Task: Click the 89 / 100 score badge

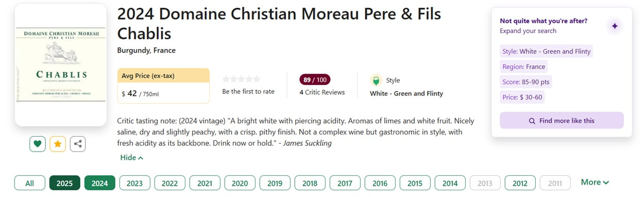Action: 315,79
